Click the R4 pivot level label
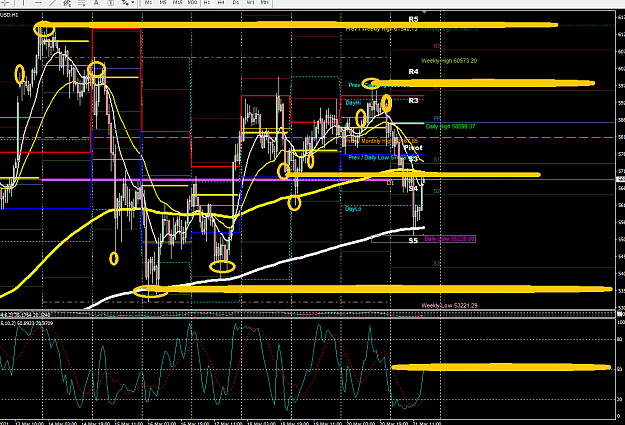This screenshot has width=625, height=425. [x=413, y=72]
